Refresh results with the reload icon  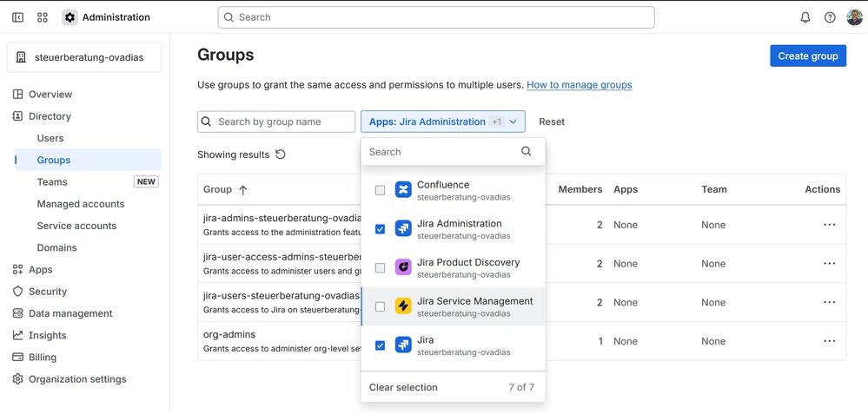point(281,154)
